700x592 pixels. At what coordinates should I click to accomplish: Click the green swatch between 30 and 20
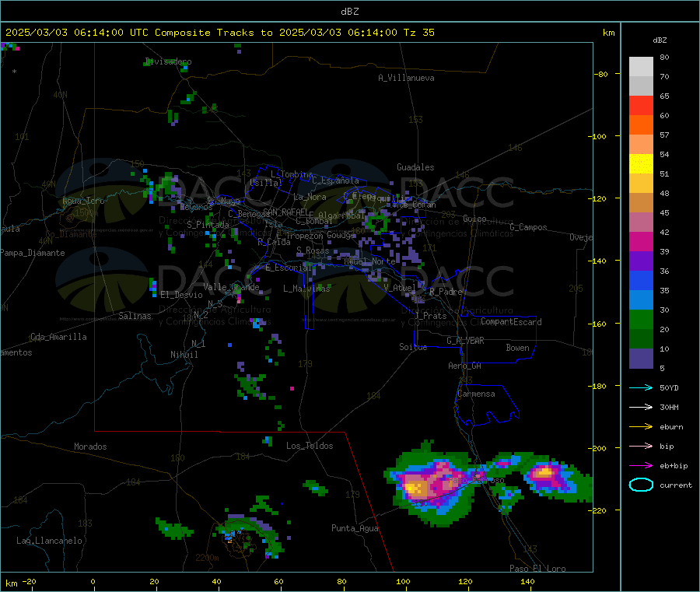[x=641, y=319]
